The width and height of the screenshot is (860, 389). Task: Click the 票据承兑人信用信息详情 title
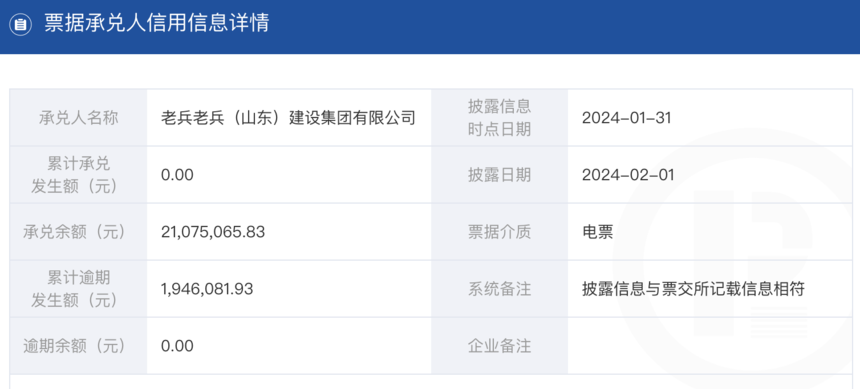click(156, 24)
